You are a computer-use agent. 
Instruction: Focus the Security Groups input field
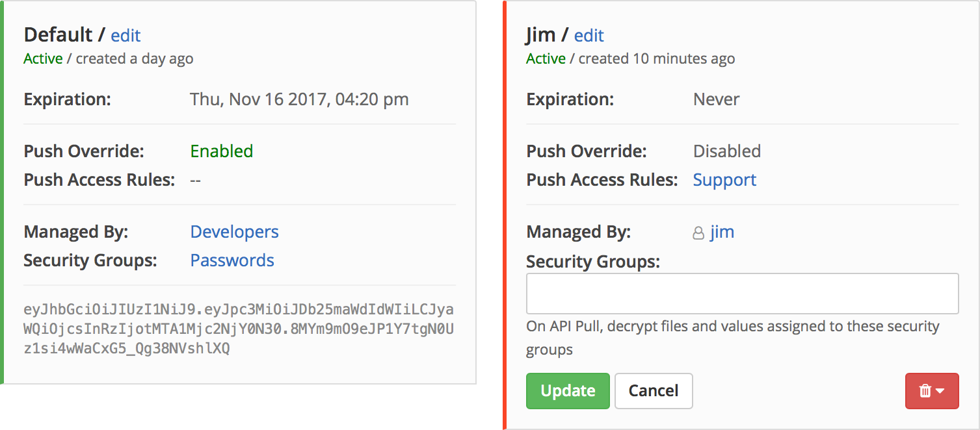[742, 294]
